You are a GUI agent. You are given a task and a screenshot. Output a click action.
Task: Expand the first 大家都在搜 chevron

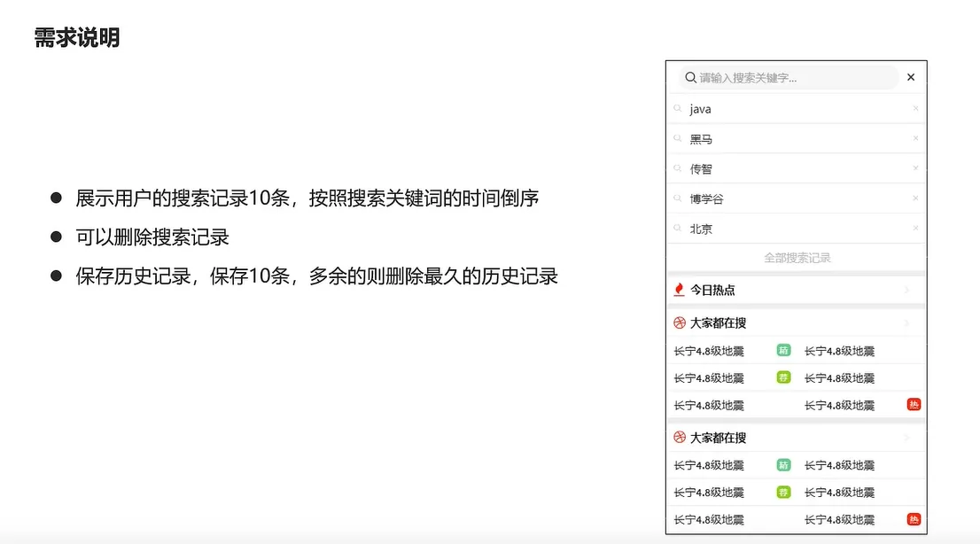point(906,323)
